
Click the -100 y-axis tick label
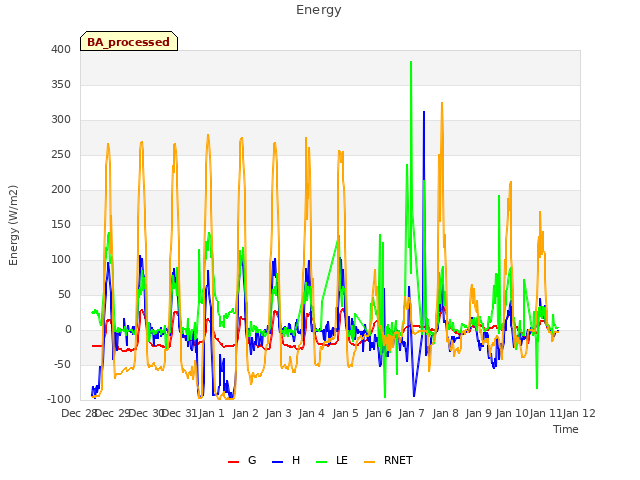point(59,400)
